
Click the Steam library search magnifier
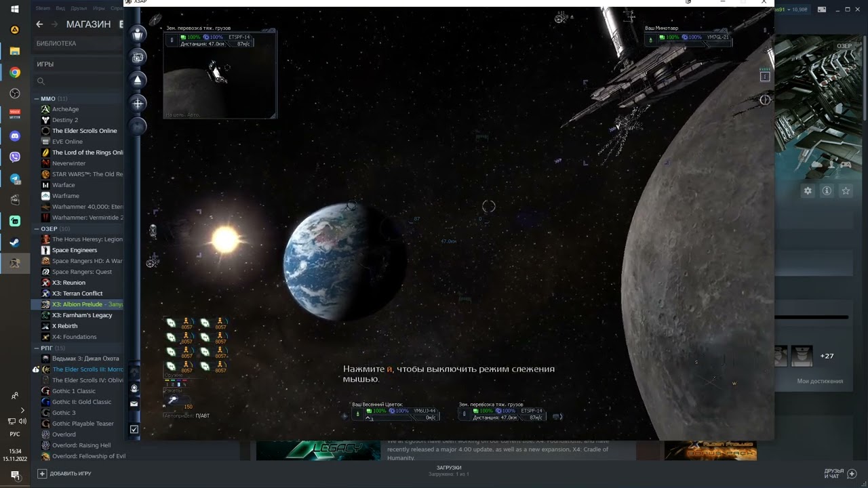41,81
